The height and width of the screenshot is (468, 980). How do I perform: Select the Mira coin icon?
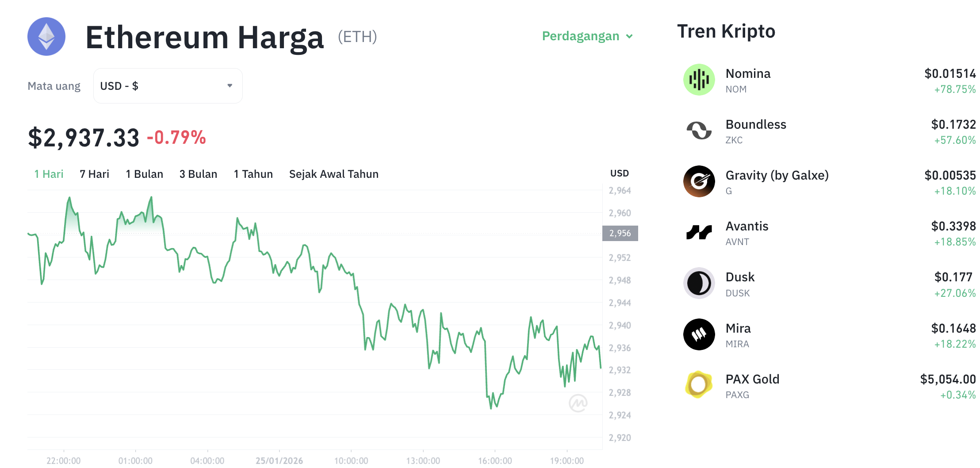pos(699,334)
